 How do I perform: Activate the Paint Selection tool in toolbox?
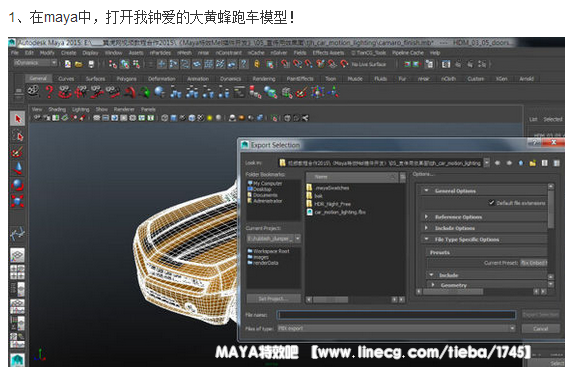(x=17, y=152)
